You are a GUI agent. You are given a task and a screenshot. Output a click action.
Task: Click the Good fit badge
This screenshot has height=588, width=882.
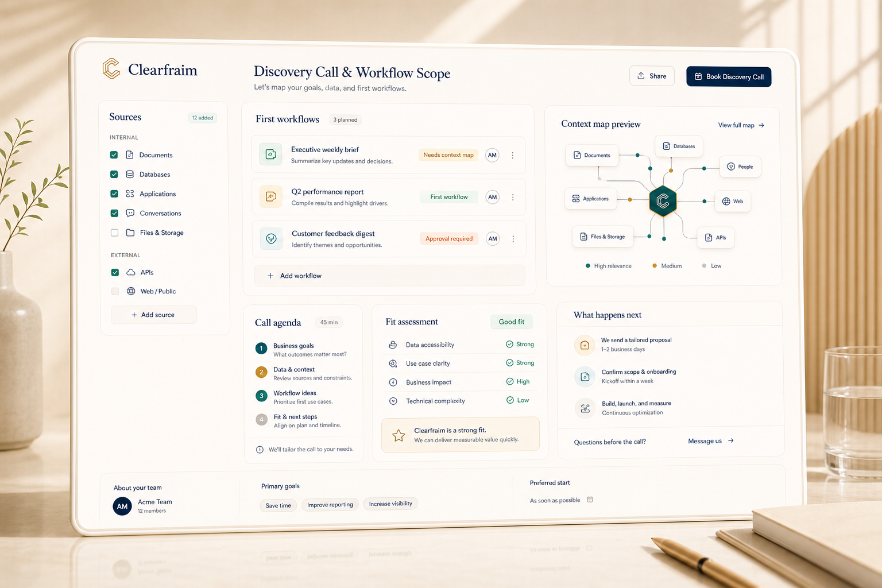click(x=512, y=322)
